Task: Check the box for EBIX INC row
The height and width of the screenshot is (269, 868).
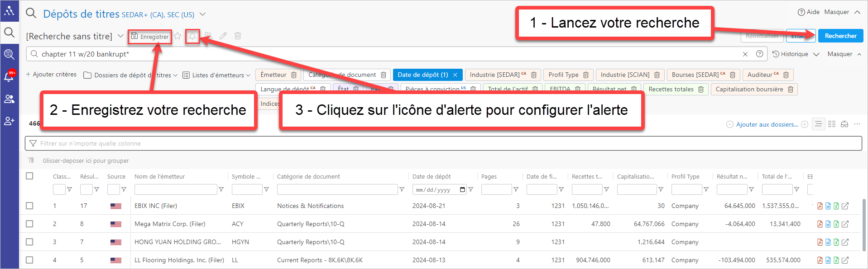Action: (x=29, y=206)
